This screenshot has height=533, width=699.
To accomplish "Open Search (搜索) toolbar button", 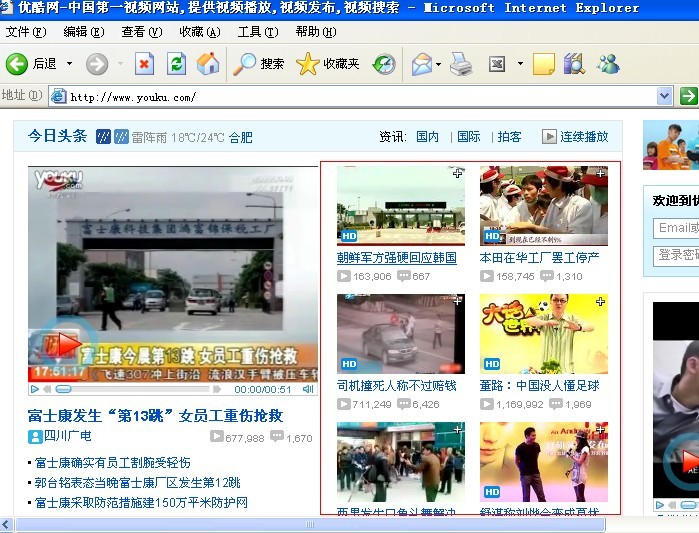I will (259, 64).
